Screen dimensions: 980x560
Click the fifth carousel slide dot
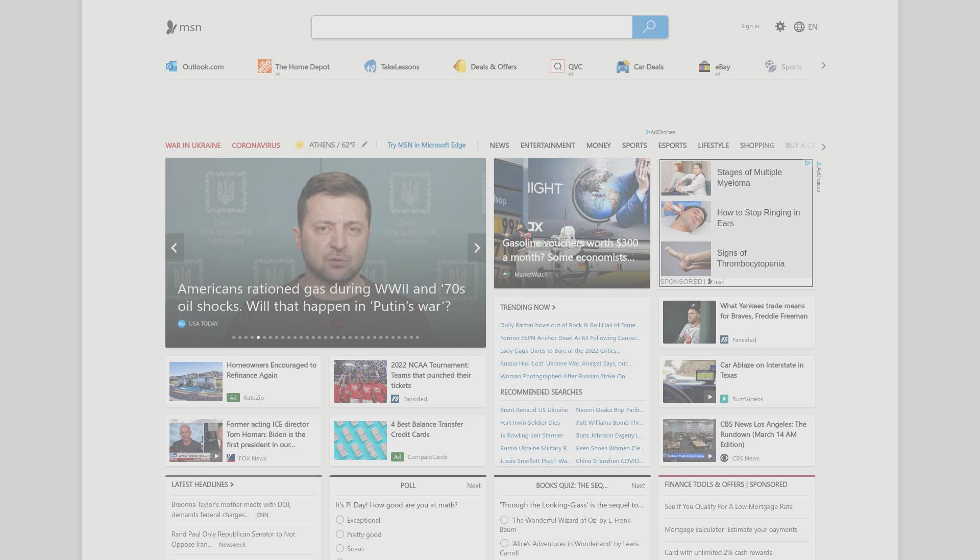point(258,337)
